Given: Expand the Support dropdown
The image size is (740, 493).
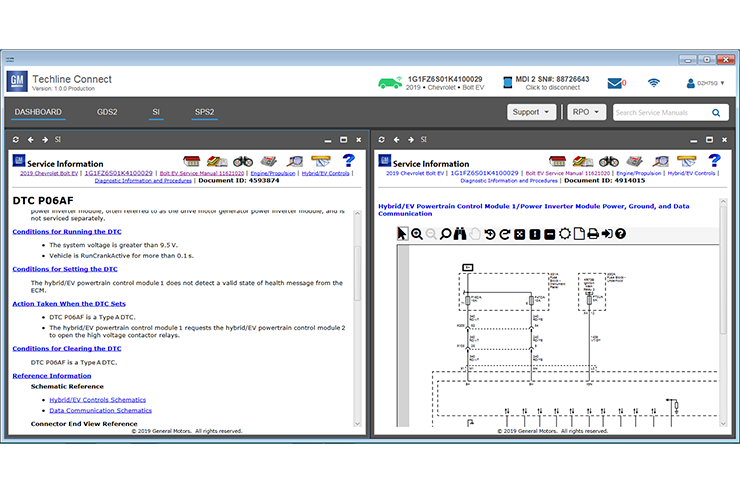Looking at the screenshot, I should (x=531, y=112).
